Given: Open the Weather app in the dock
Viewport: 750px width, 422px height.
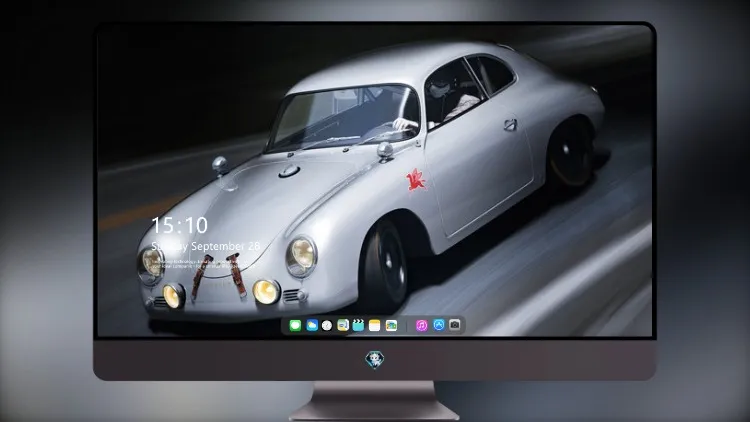Looking at the screenshot, I should 312,325.
